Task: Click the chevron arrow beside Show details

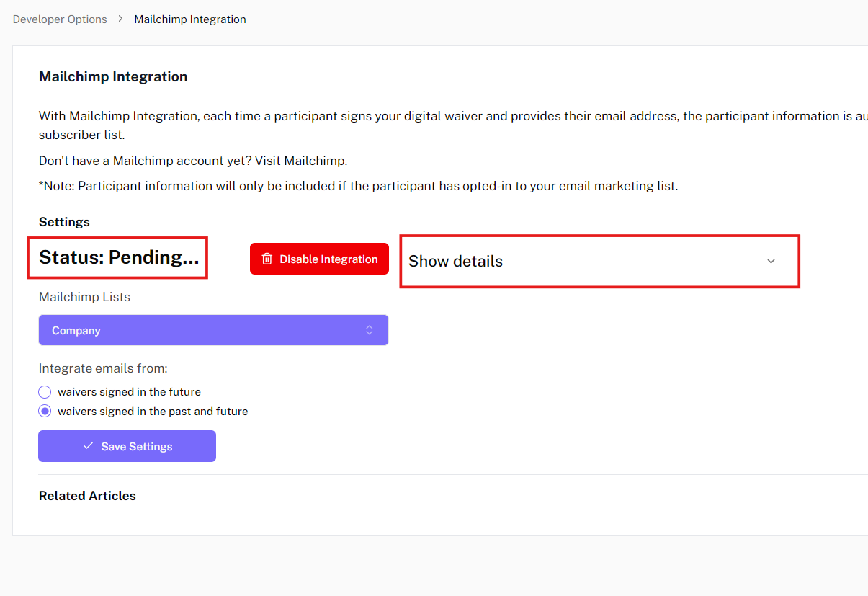Action: 771,262
